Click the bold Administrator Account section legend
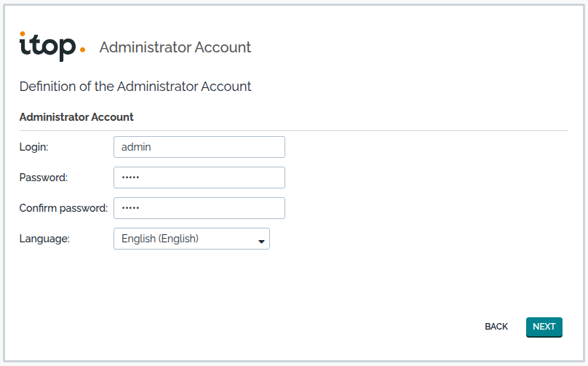This screenshot has height=366, width=588. pyautogui.click(x=76, y=117)
